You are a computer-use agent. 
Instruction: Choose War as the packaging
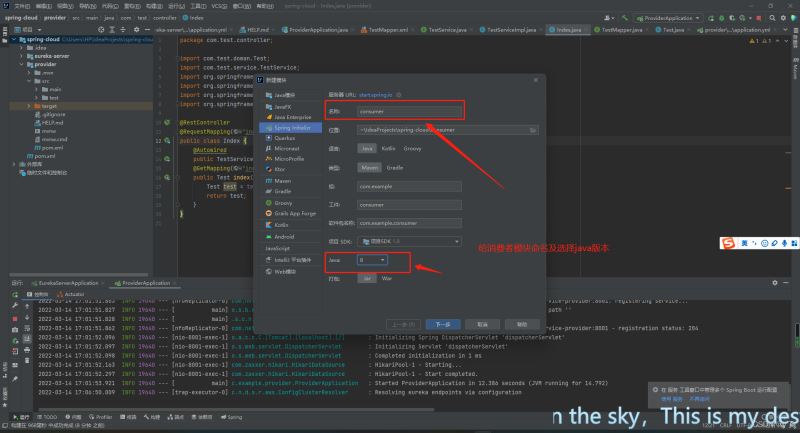(x=386, y=278)
